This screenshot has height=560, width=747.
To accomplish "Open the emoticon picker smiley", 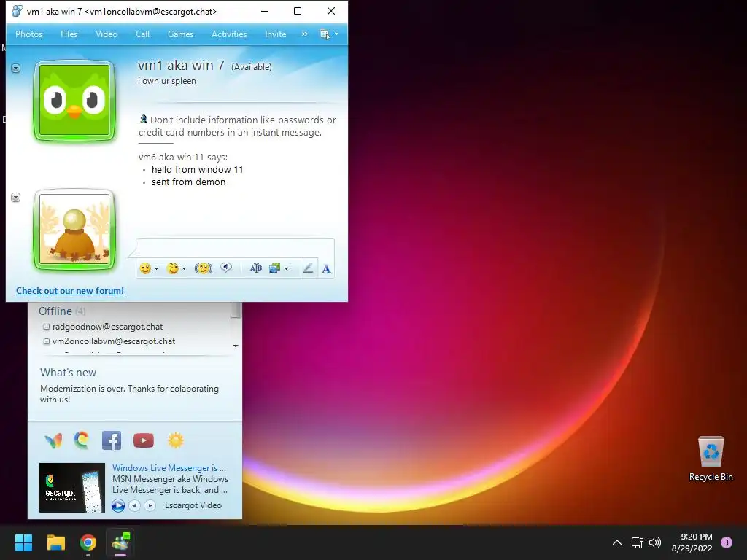I will click(x=145, y=268).
